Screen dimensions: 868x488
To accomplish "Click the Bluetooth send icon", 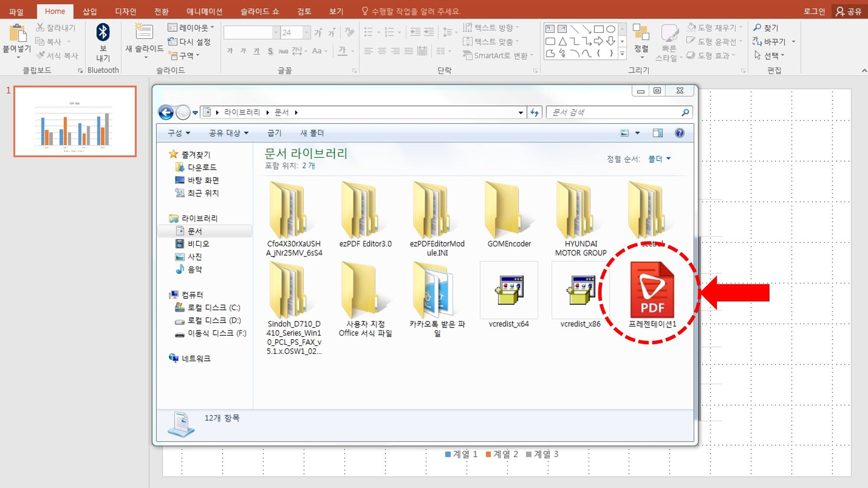I will click(x=103, y=33).
